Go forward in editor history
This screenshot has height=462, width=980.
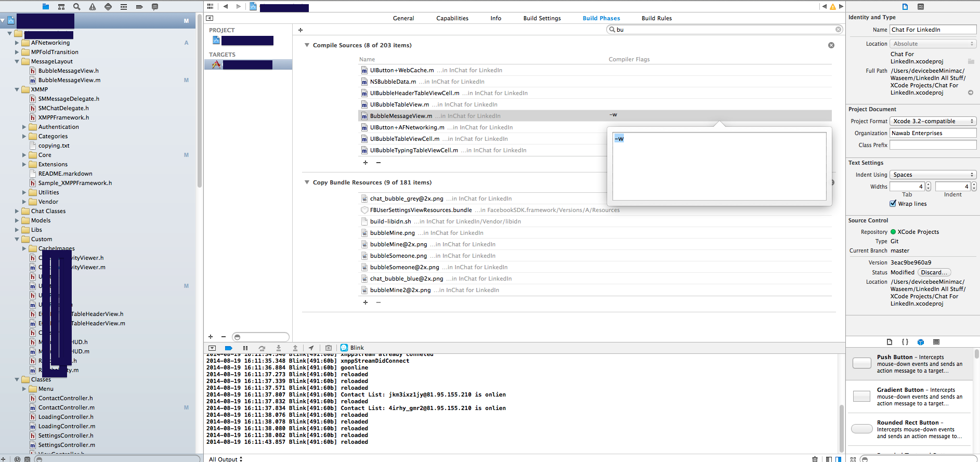click(x=239, y=6)
